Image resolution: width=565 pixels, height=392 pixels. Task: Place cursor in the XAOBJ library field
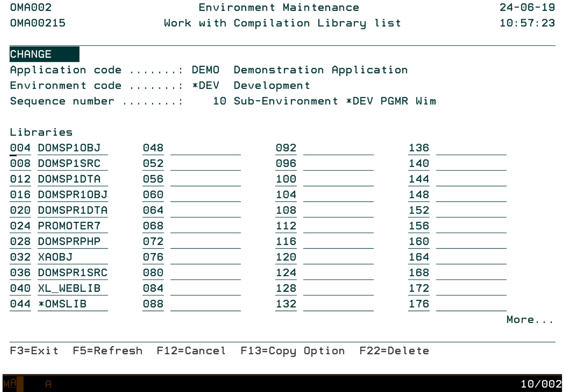coord(72,257)
